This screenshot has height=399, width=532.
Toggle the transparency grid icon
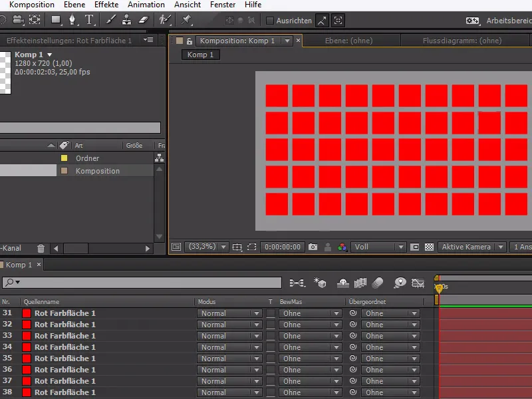[429, 247]
